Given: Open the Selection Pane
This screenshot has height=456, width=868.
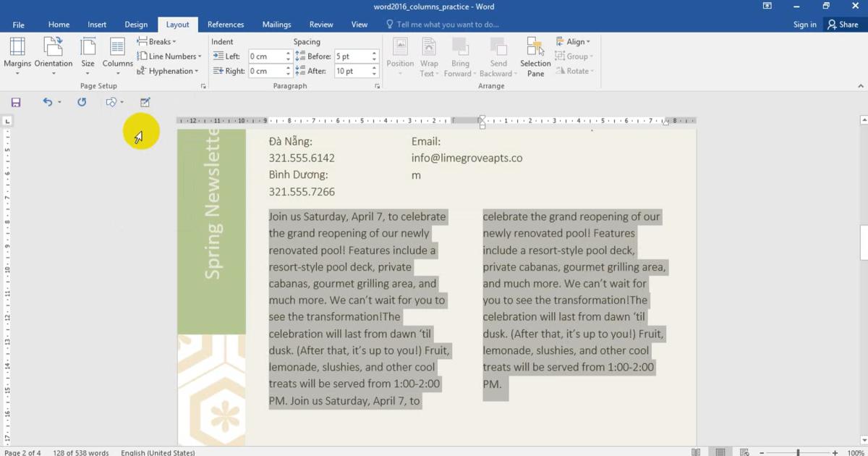Looking at the screenshot, I should click(535, 56).
